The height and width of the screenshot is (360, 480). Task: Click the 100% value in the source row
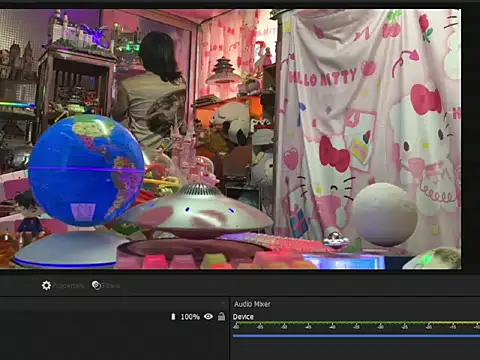point(190,317)
